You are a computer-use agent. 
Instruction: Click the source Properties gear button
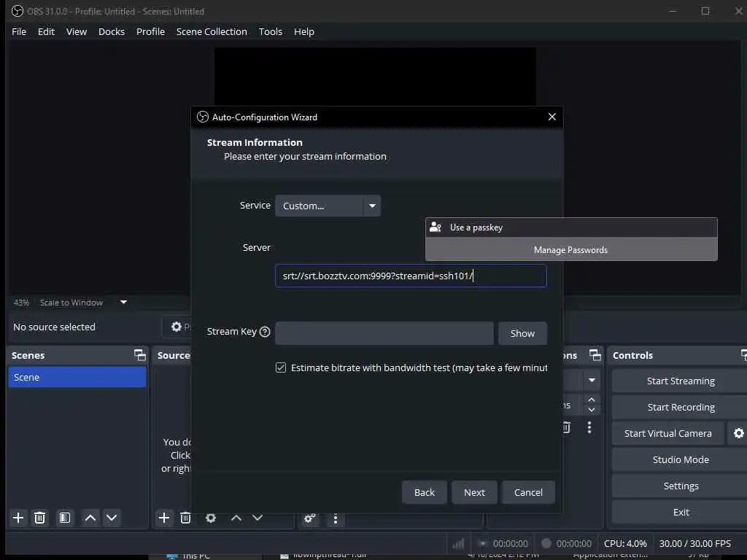click(x=177, y=326)
